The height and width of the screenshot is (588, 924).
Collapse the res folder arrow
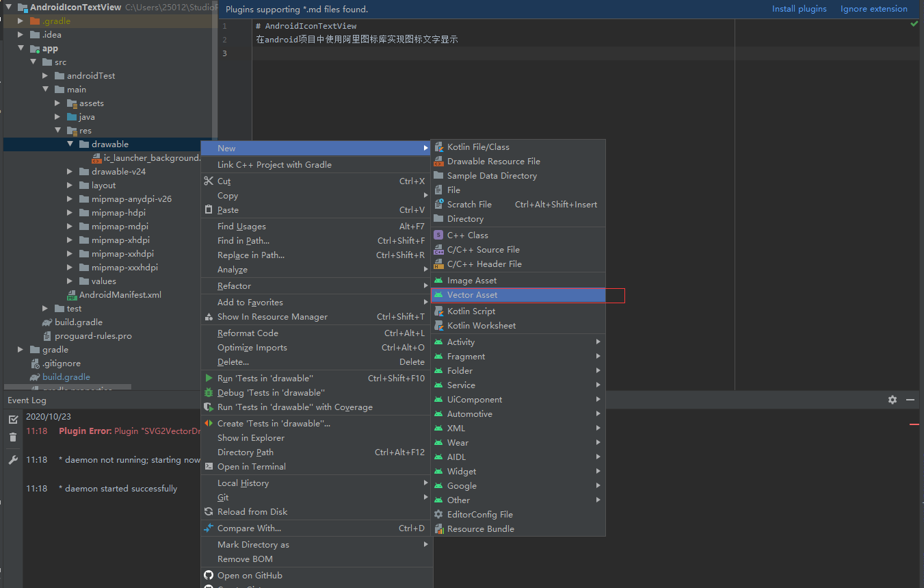[57, 131]
